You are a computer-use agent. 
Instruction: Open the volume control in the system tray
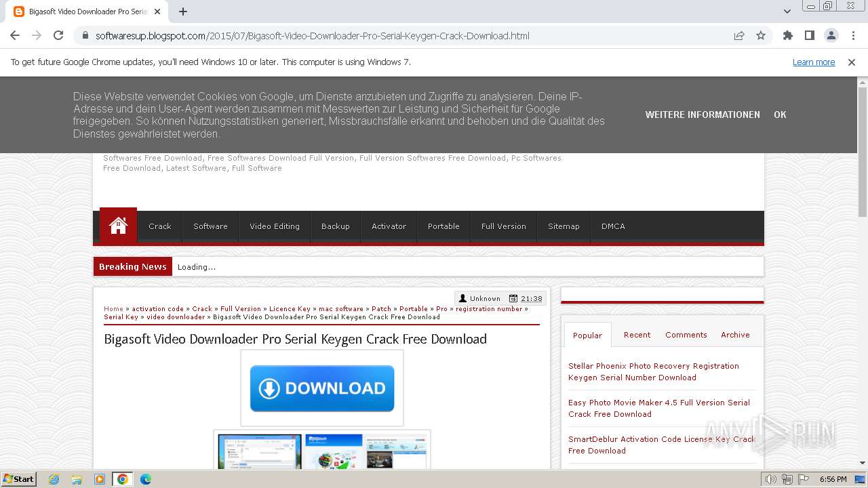tap(770, 479)
